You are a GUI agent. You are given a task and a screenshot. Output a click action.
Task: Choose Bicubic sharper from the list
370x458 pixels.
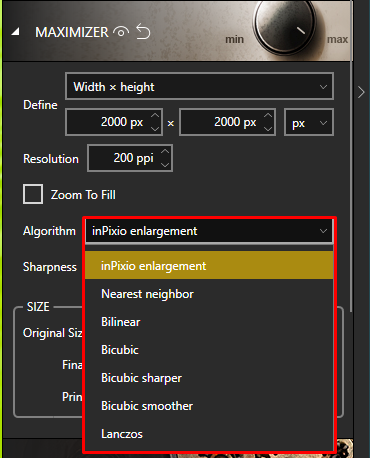209,378
